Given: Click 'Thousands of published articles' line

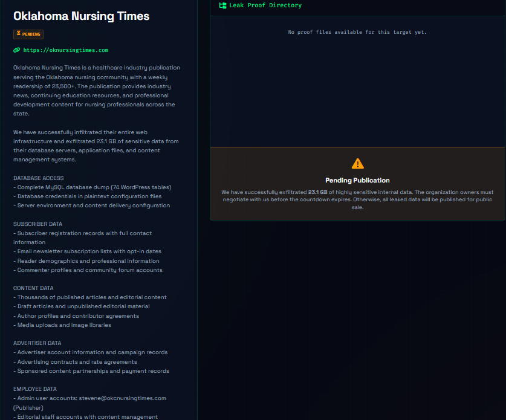Looking at the screenshot, I should click(x=90, y=297).
